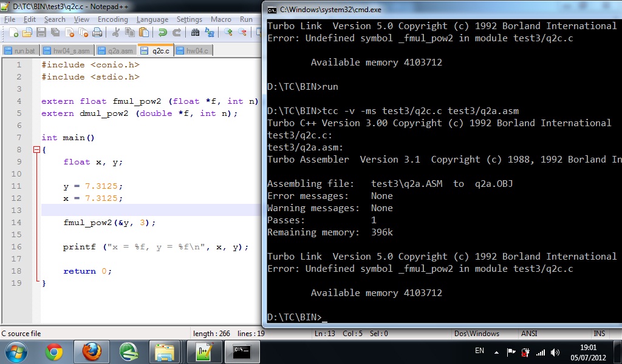Image resolution: width=622 pixels, height=364 pixels.
Task: Click the Open file toolbar icon
Action: tap(26, 33)
